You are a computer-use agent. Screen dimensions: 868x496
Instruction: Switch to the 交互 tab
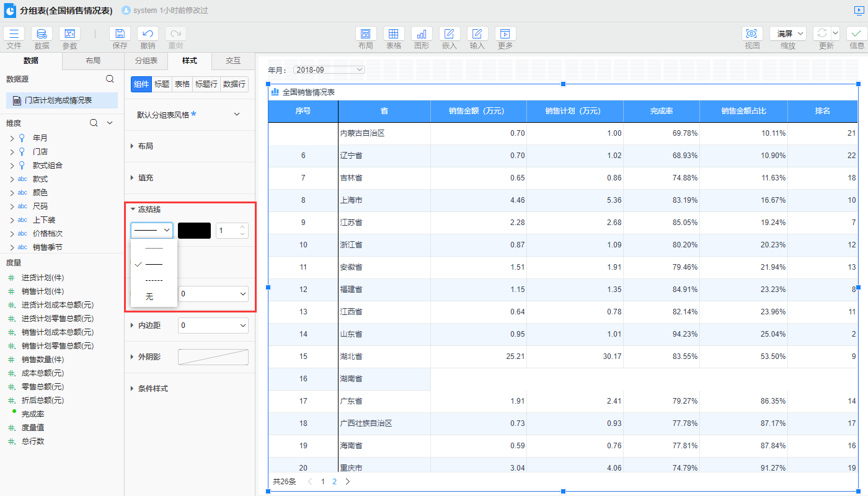coord(233,61)
